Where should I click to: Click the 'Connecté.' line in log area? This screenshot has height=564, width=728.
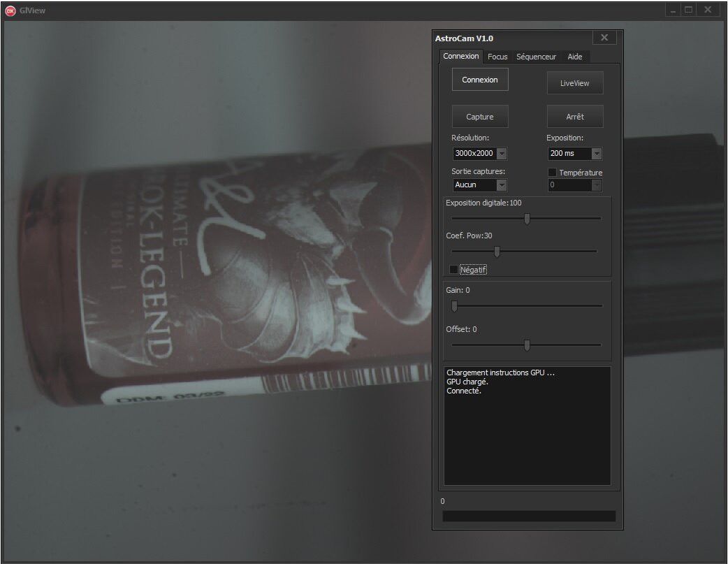tap(464, 391)
